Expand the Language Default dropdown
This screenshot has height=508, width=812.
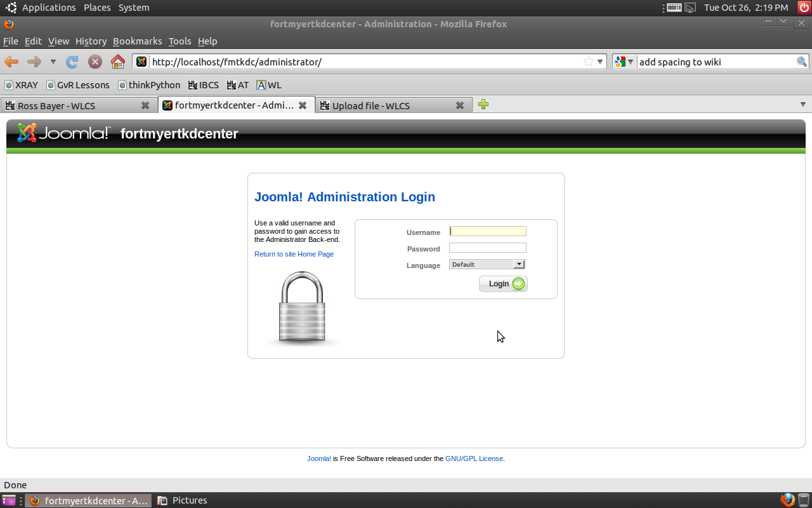coord(487,264)
